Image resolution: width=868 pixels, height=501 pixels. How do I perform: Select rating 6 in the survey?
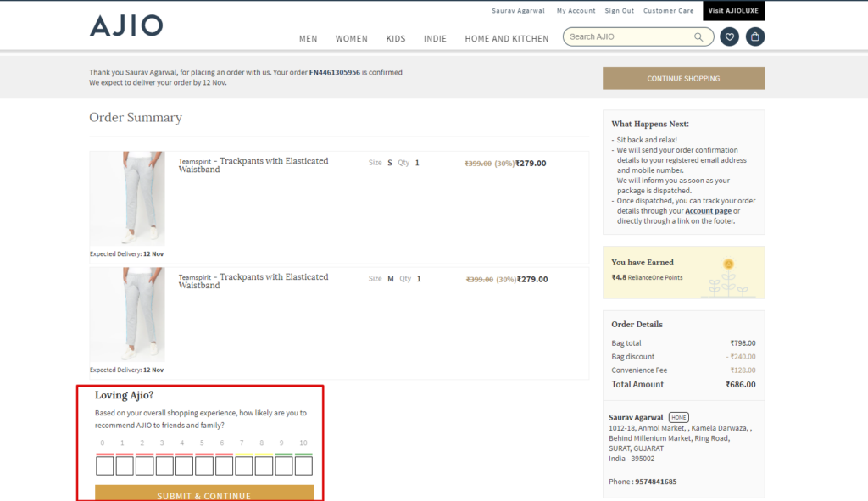pos(224,465)
